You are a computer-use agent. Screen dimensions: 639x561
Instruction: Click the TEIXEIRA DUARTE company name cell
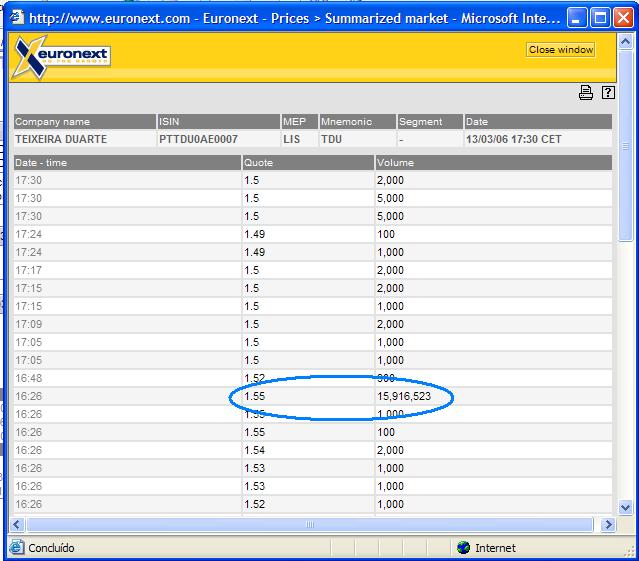pos(61,140)
